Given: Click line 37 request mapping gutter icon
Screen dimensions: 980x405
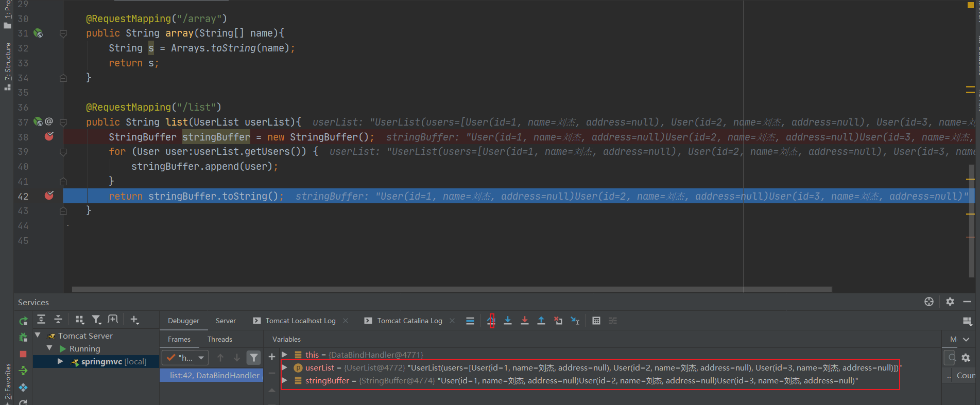Looking at the screenshot, I should 38,121.
